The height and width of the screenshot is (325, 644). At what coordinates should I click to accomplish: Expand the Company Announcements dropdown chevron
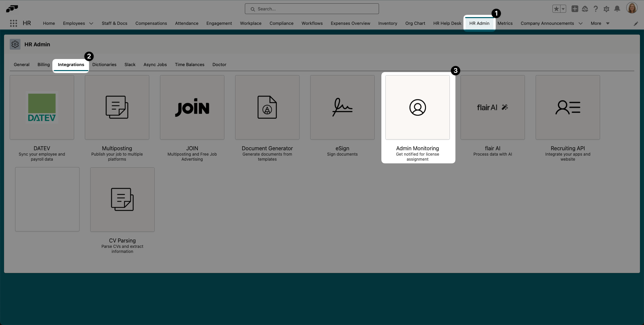click(581, 23)
